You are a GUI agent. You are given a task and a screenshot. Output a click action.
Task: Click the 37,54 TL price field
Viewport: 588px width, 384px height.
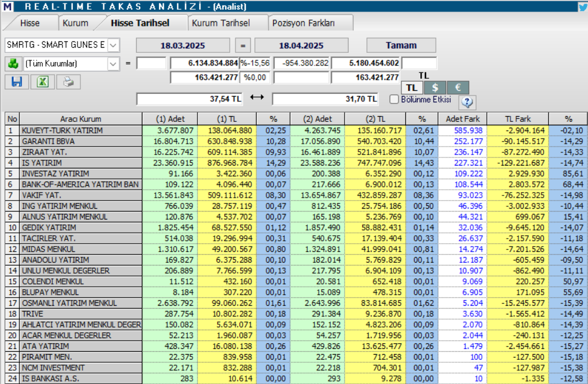189,99
